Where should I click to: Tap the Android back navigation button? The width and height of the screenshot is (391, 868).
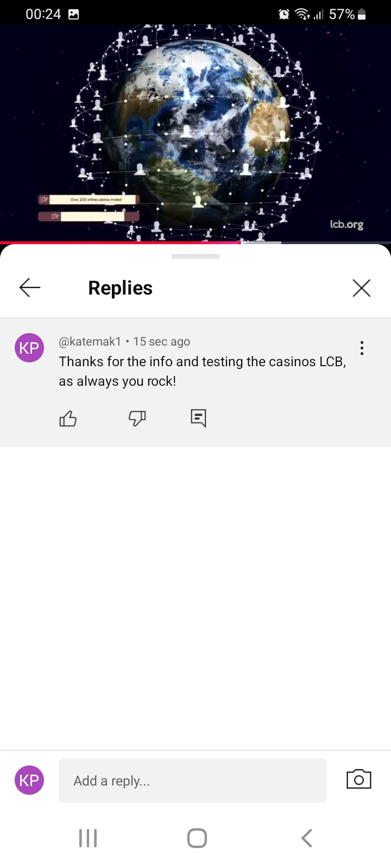tap(307, 838)
